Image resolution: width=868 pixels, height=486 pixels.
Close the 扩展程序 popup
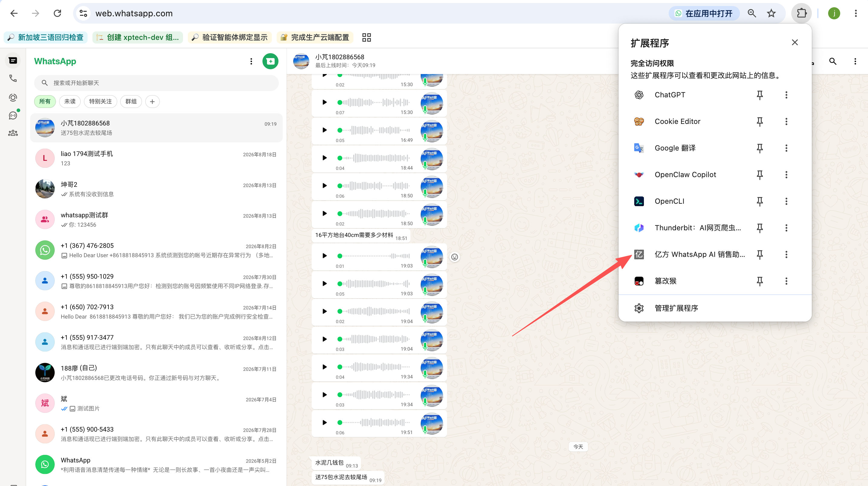click(x=795, y=43)
